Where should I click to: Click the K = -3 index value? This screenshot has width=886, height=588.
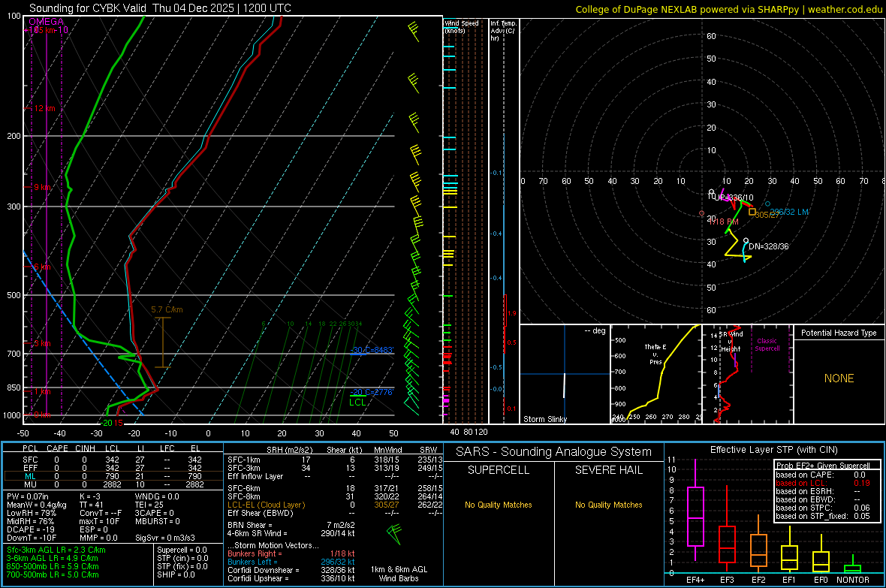click(x=90, y=496)
